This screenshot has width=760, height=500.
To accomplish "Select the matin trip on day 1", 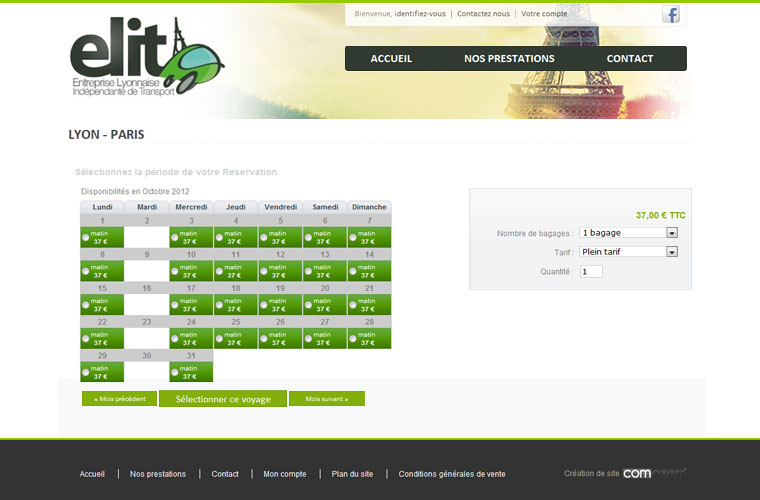I will tap(86, 238).
